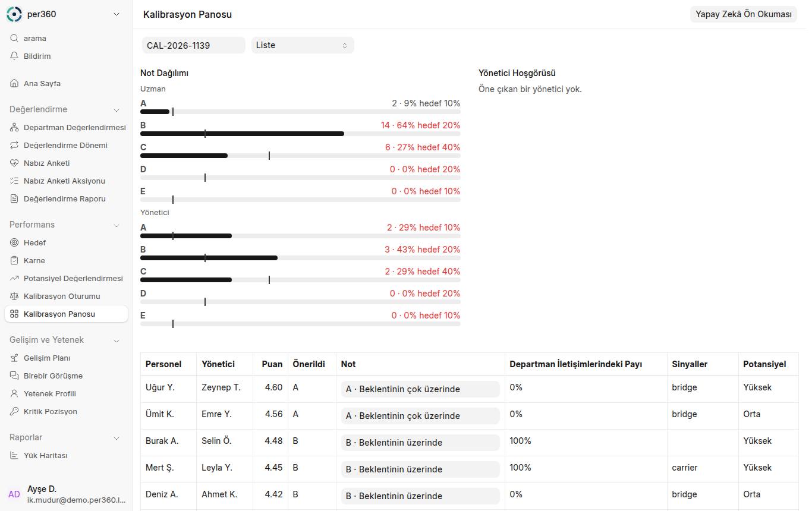Open the Hedef target icon
The image size is (812, 511).
pos(14,242)
